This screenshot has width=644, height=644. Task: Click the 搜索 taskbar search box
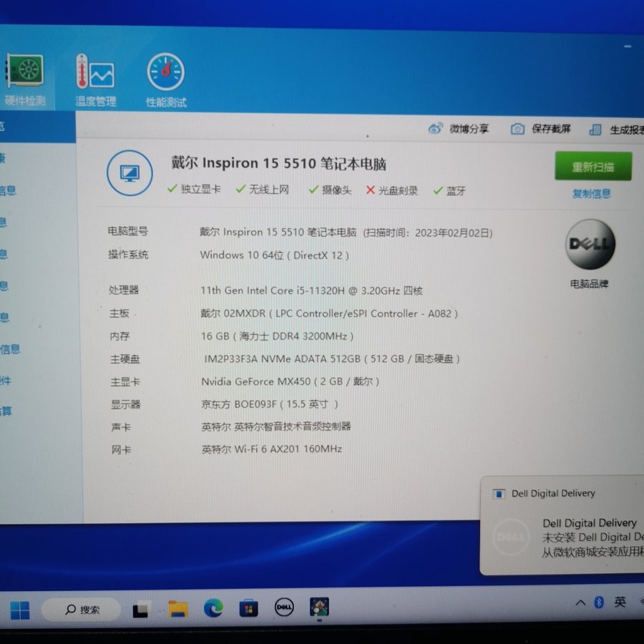[82, 610]
